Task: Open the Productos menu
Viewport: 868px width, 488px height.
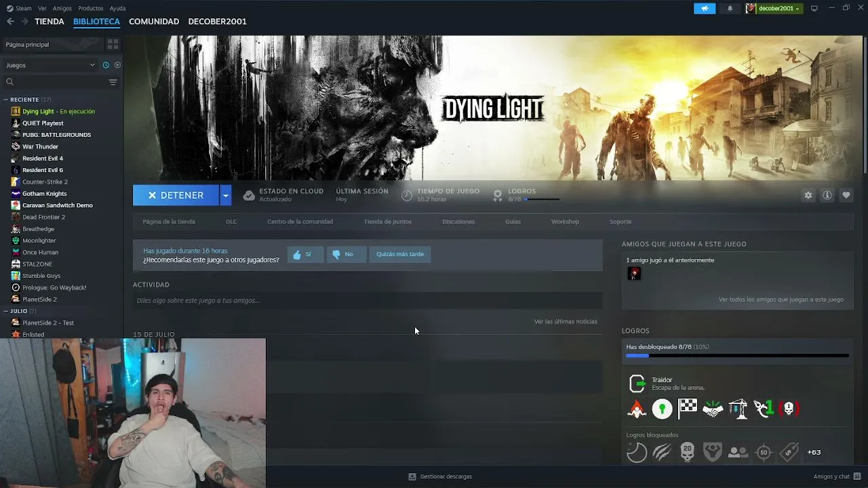Action: click(x=91, y=8)
